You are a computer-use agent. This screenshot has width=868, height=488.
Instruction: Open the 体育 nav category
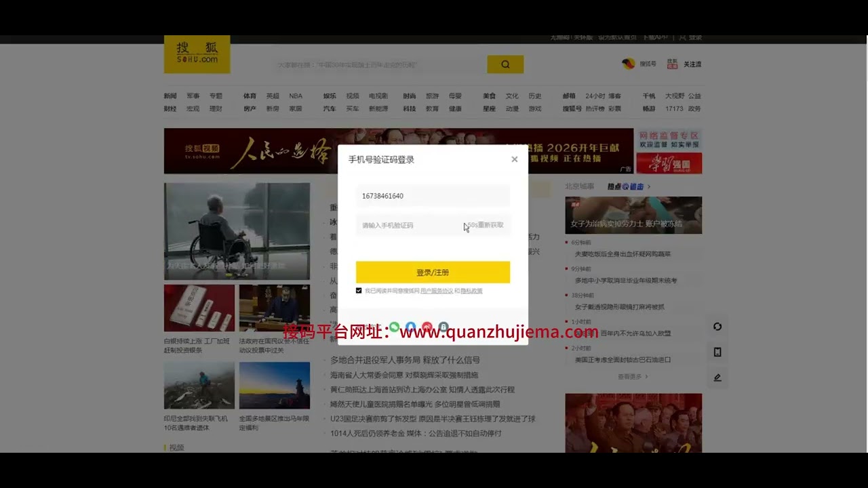(x=250, y=96)
